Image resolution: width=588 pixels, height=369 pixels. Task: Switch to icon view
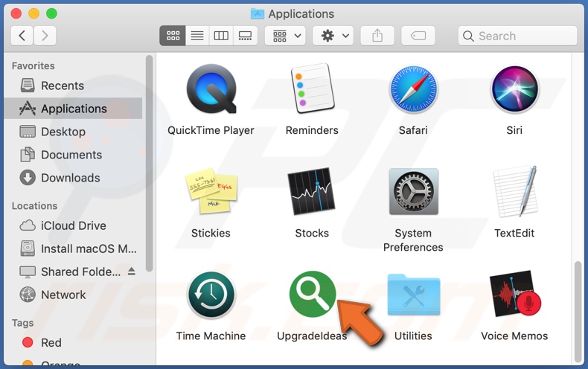(173, 36)
